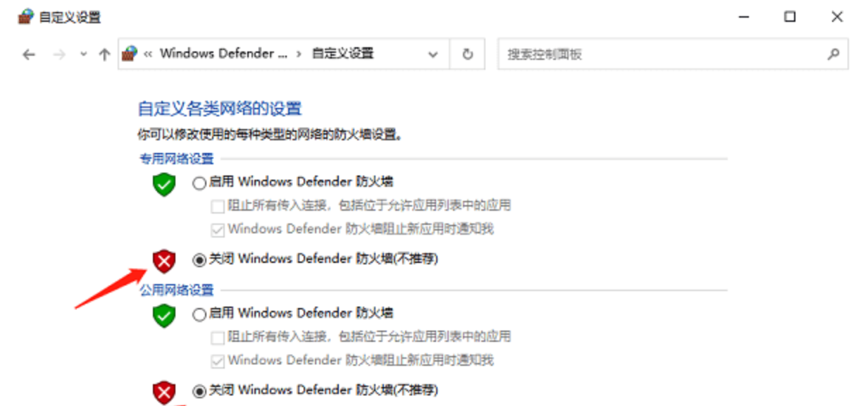
Task: Open recent locations chevron beside forward arrow
Action: (84, 54)
